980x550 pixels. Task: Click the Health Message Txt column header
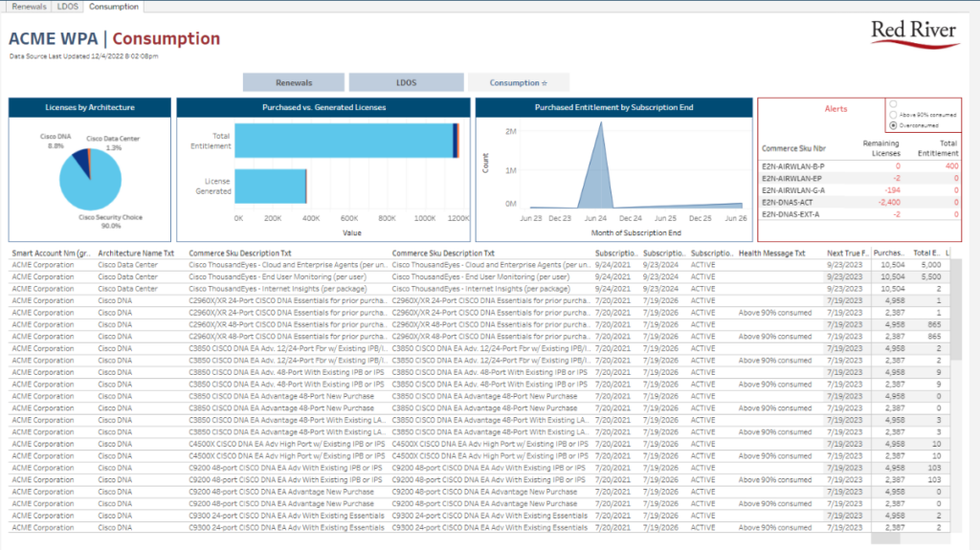pos(772,253)
